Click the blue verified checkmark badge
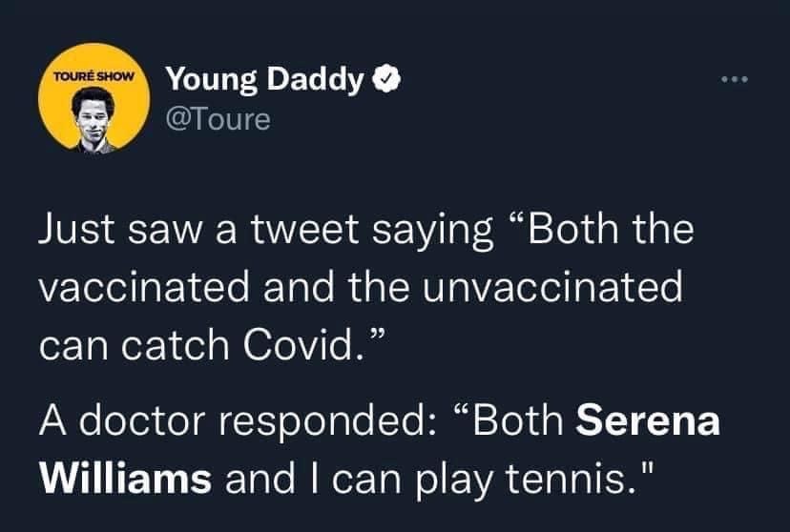This screenshot has height=532, width=790. click(386, 79)
